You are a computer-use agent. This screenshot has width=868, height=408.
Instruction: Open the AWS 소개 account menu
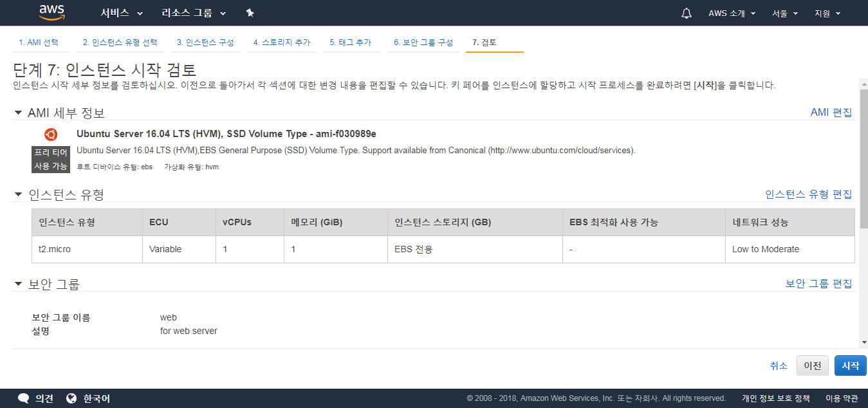click(732, 13)
